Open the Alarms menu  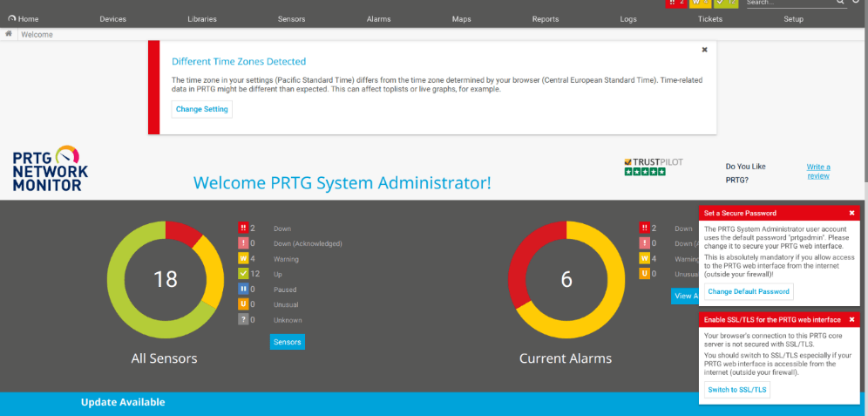pos(378,19)
